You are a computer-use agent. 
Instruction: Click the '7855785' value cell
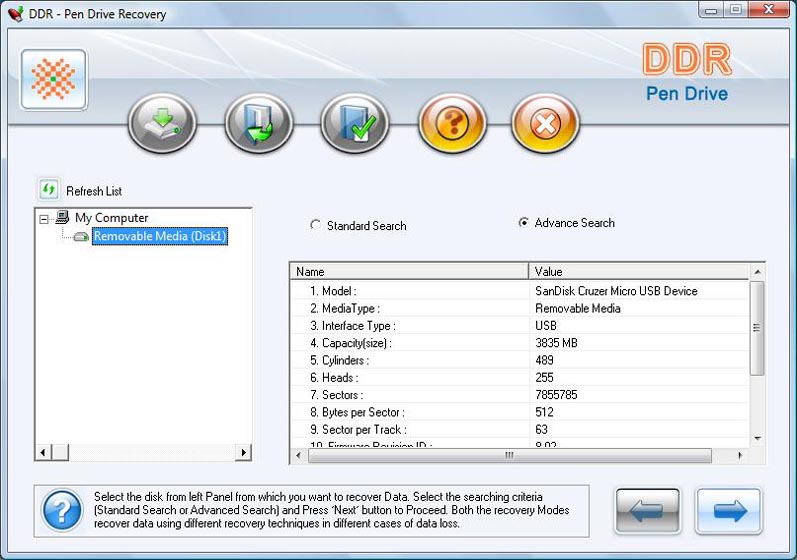[x=556, y=395]
